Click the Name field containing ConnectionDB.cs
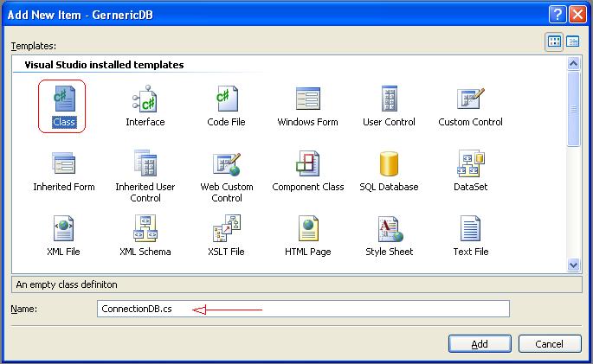Screen dimensions: 593x364 tap(303, 309)
